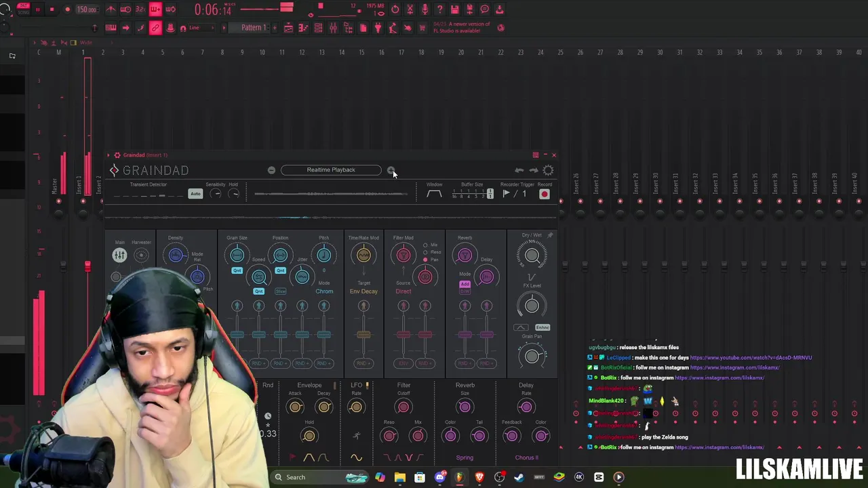This screenshot has height=488, width=868.
Task: Click the FX Level knob
Action: pos(532,306)
